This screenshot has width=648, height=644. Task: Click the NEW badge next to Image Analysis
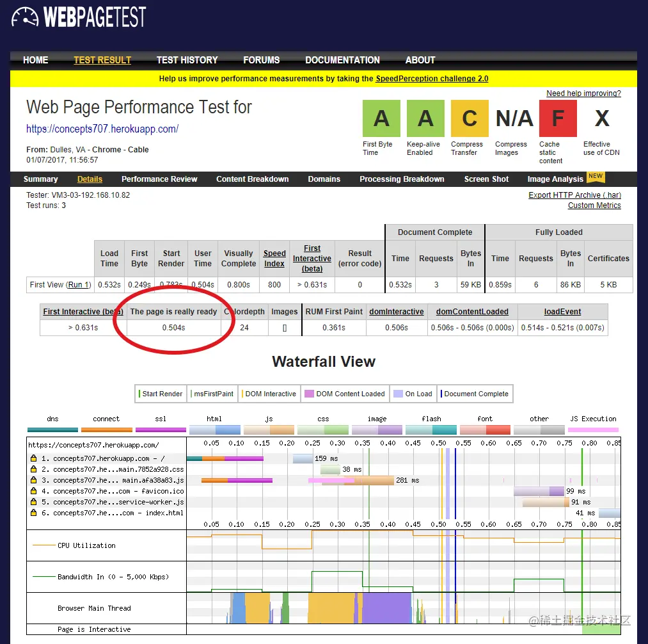pyautogui.click(x=596, y=176)
